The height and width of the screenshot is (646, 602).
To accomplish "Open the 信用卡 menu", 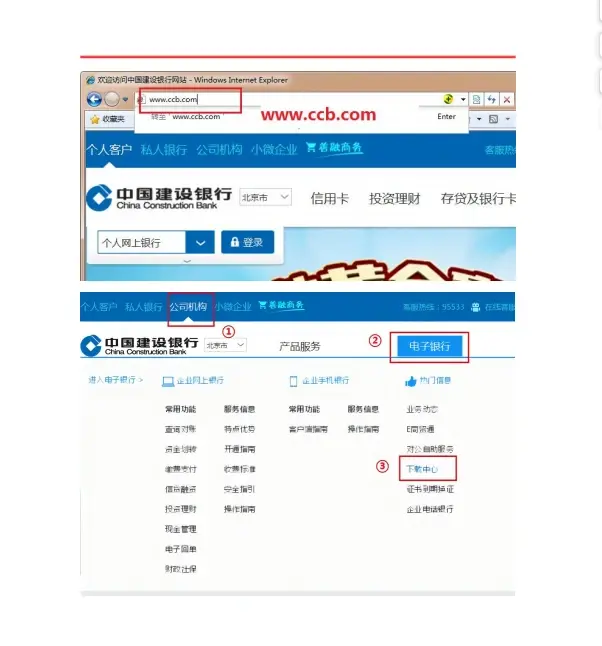I will pyautogui.click(x=330, y=199).
